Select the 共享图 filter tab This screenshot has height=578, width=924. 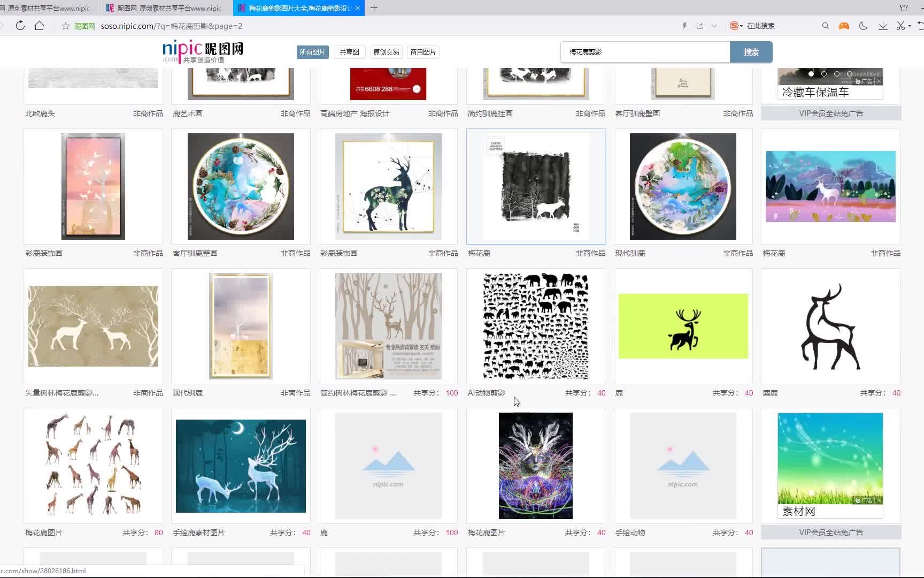(x=349, y=52)
